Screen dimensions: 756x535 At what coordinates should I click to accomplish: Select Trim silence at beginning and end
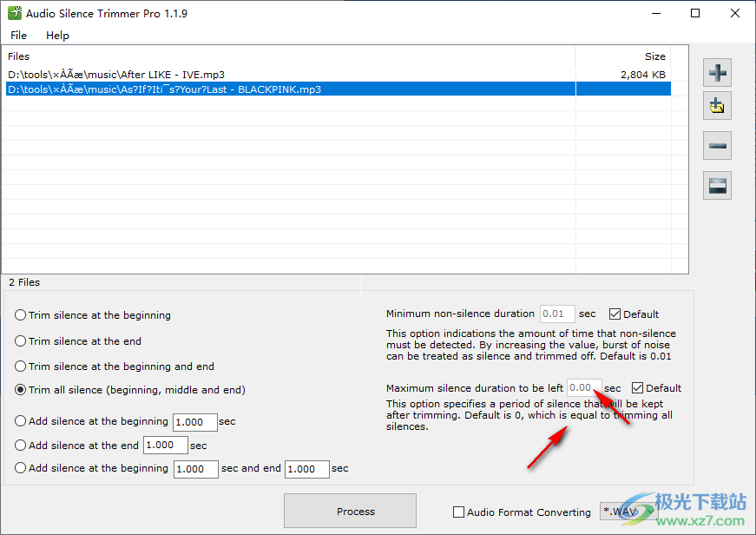point(21,367)
